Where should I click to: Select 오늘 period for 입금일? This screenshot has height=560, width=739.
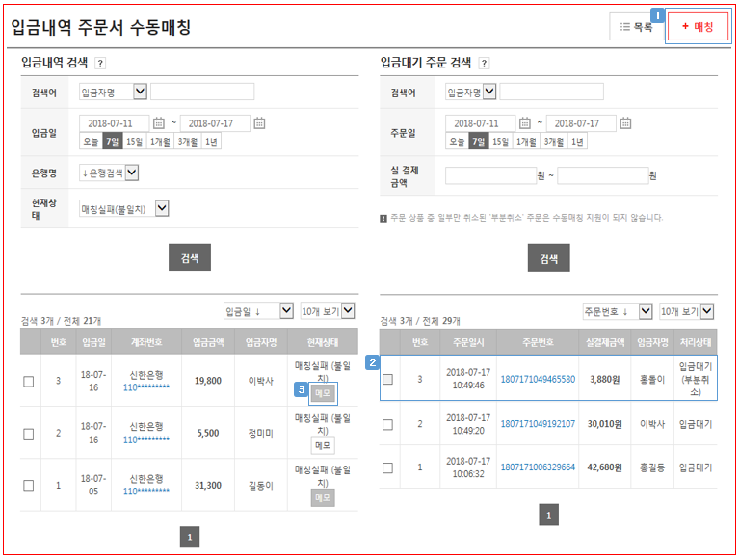point(91,142)
